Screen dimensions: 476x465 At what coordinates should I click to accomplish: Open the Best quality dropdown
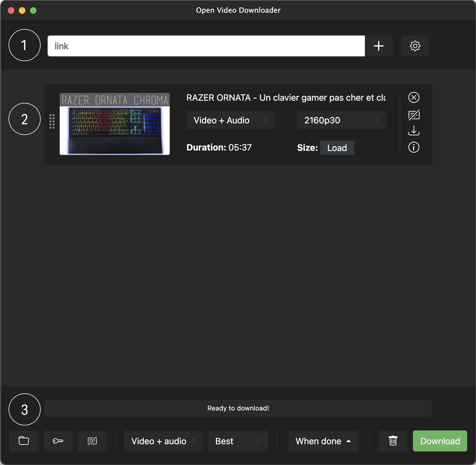[238, 441]
